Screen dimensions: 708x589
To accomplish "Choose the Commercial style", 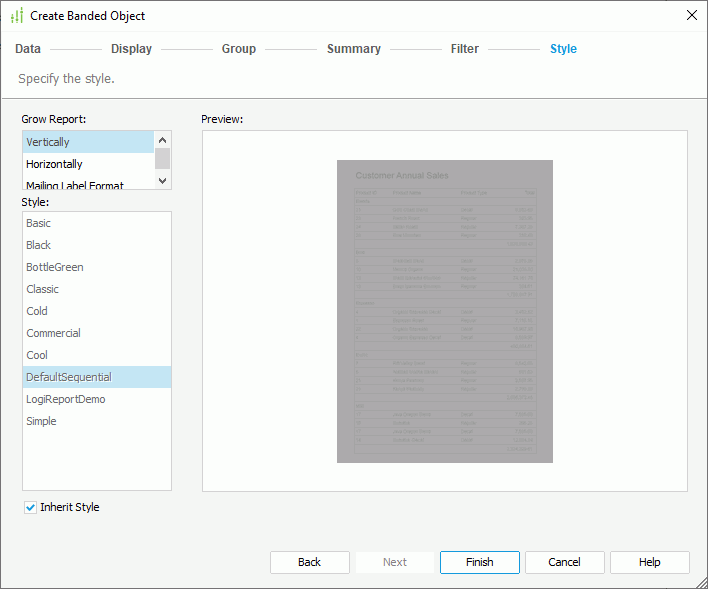I will point(54,333).
